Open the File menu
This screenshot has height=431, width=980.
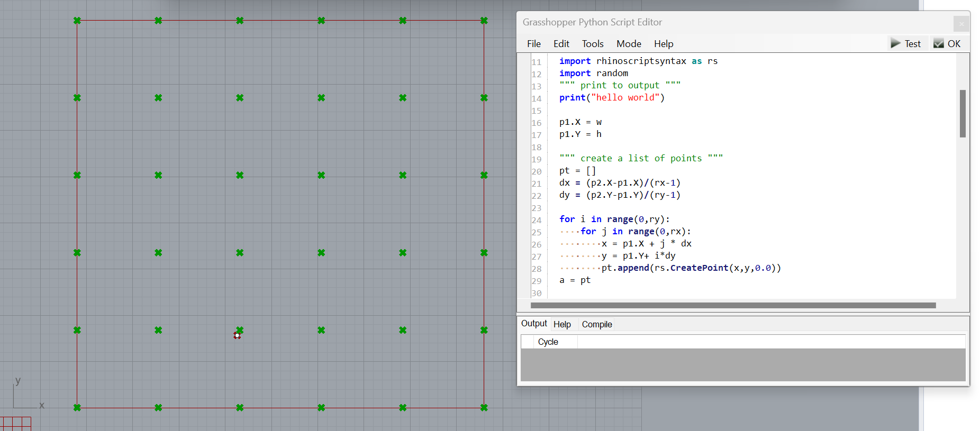(533, 44)
